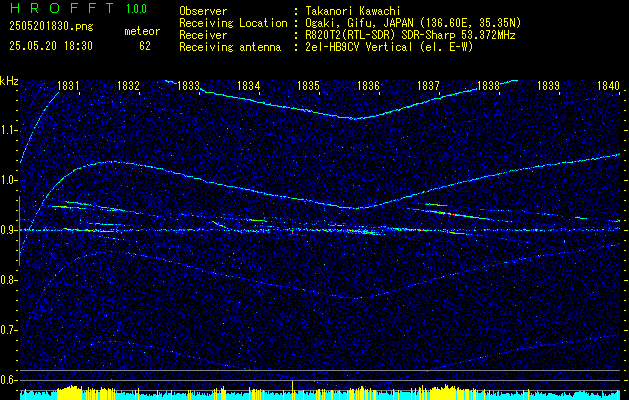Click the meteor label
The width and height of the screenshot is (629, 400).
(142, 31)
